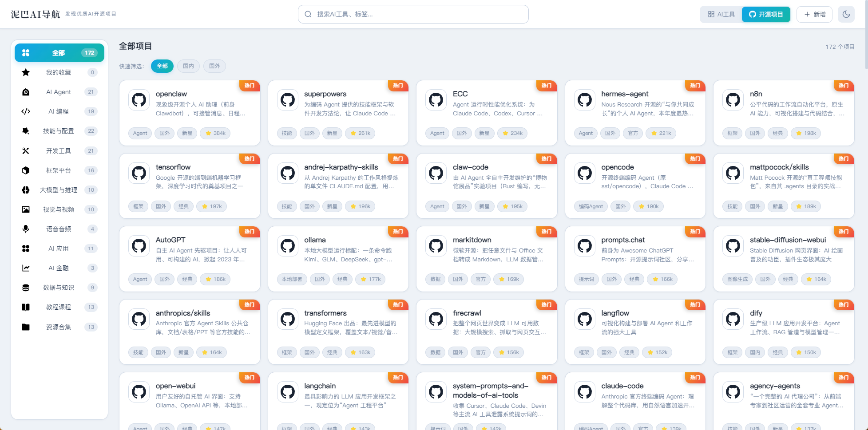This screenshot has width=868, height=430.
Task: Open the 视觉与视频 image icon
Action: tap(26, 209)
